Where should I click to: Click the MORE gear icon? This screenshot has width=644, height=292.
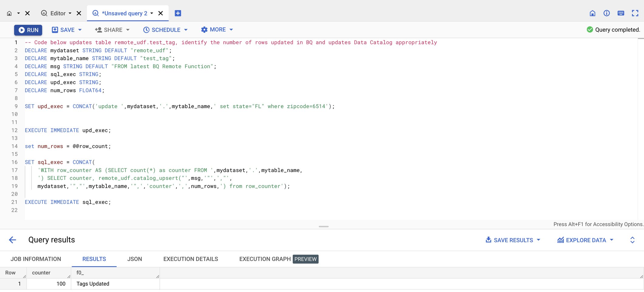coord(204,29)
